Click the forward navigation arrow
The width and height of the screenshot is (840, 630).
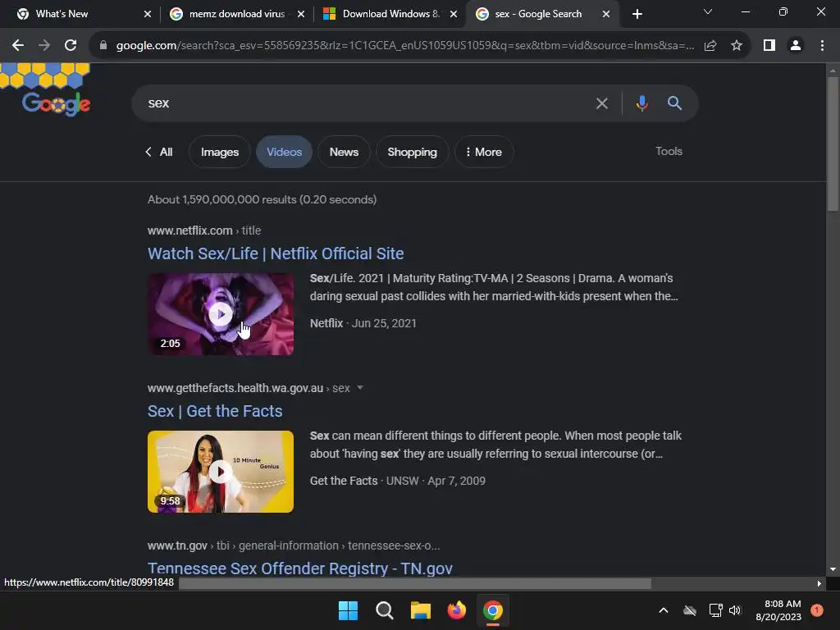coord(44,46)
